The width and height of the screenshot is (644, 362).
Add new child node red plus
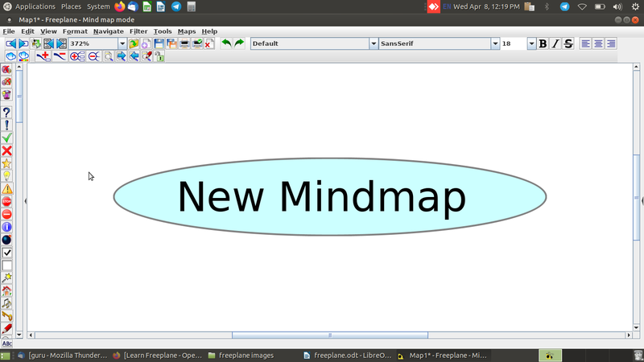[x=43, y=56]
